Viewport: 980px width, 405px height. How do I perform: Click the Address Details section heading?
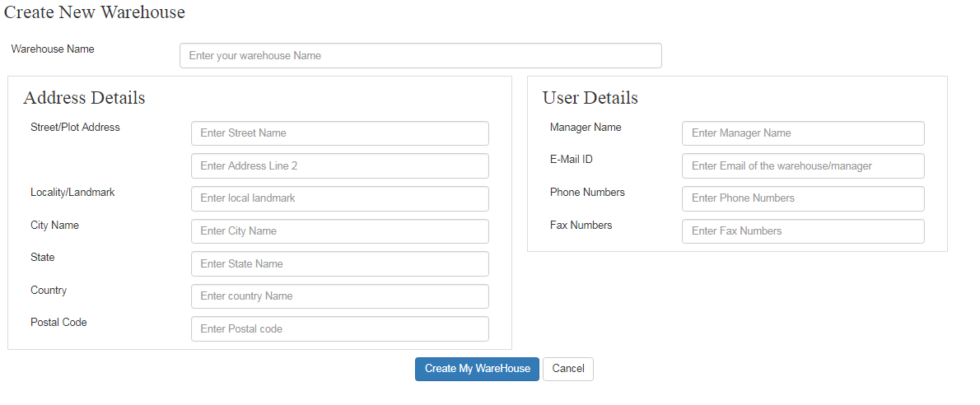(84, 98)
